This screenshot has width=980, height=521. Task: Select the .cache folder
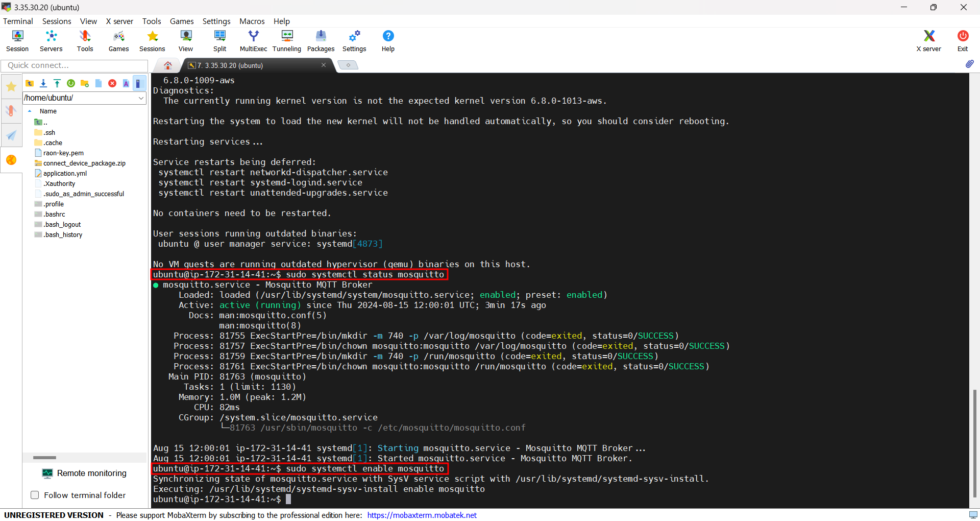pyautogui.click(x=48, y=143)
